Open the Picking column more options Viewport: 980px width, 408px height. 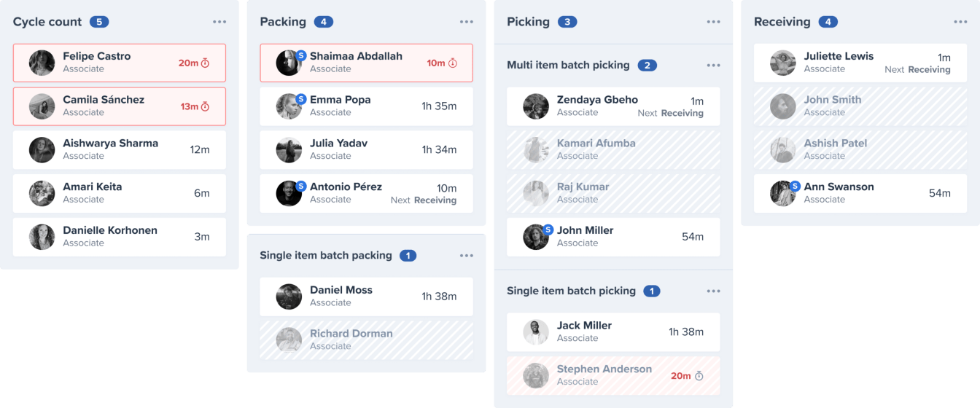coord(714,22)
